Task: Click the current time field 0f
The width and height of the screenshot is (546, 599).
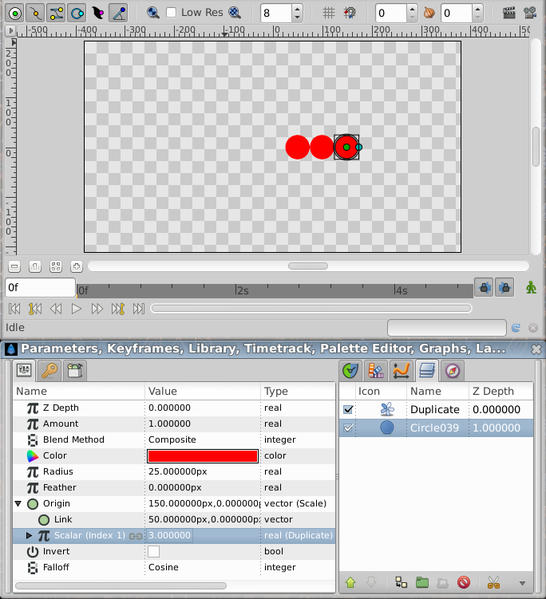Action: pyautogui.click(x=40, y=287)
